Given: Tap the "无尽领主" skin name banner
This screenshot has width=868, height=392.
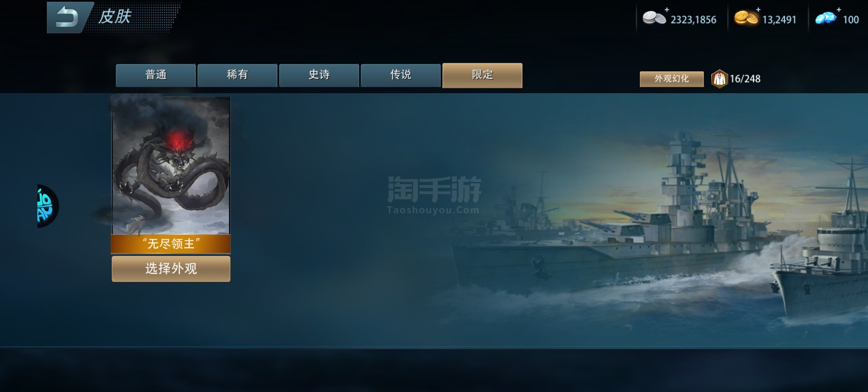Looking at the screenshot, I should (x=171, y=244).
